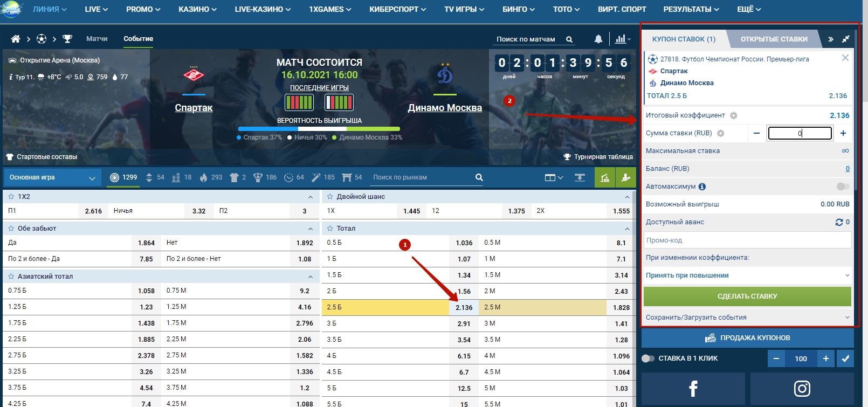The image size is (868, 407).
Task: Expand bet slip with double-arrow icon
Action: [831, 39]
